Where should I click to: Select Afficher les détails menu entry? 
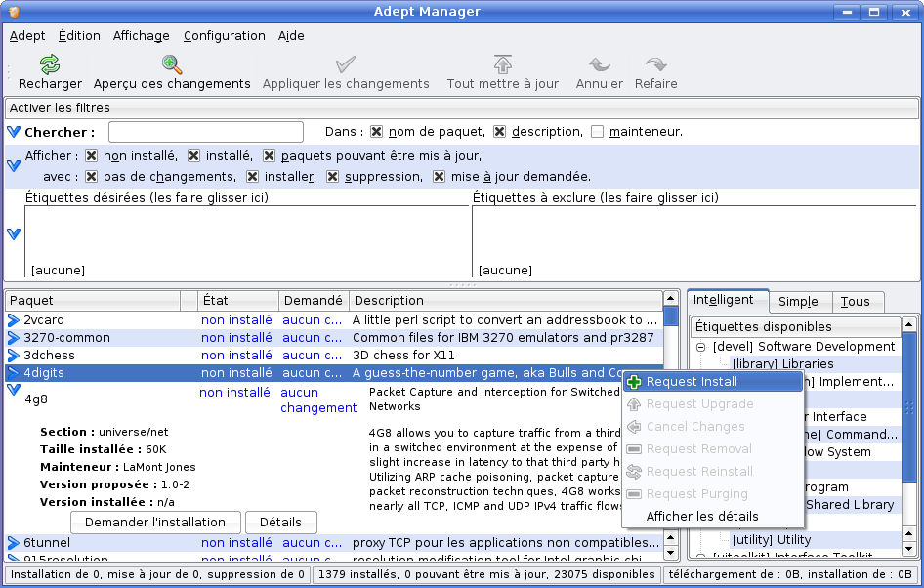pos(713,516)
